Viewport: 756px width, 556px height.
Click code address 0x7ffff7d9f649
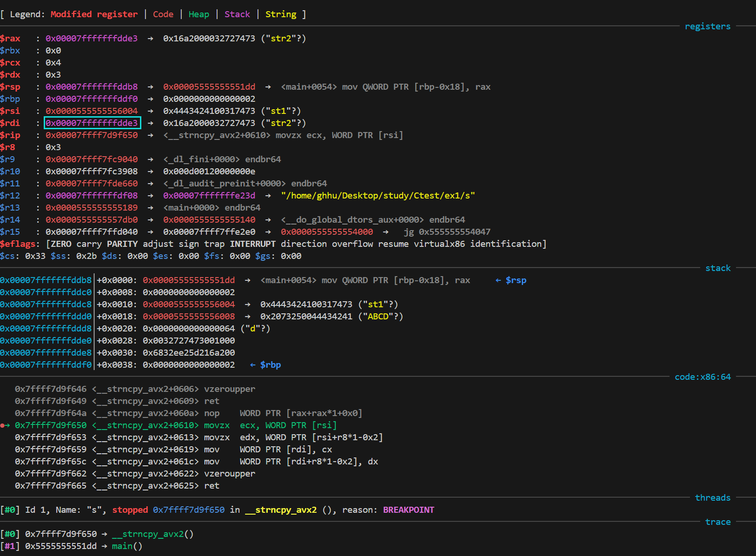tap(51, 401)
